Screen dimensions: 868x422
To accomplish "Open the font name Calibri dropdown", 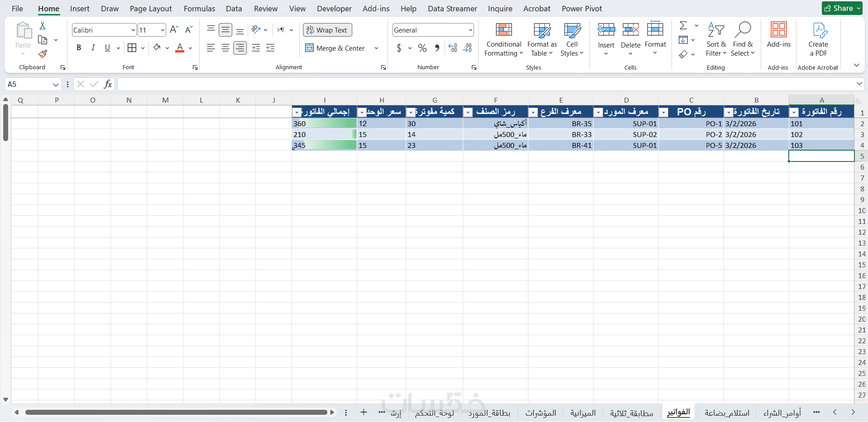I will click(x=133, y=30).
